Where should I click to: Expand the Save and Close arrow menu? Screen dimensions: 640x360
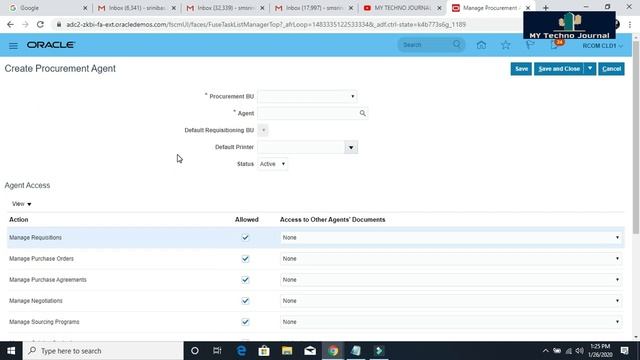tap(590, 69)
